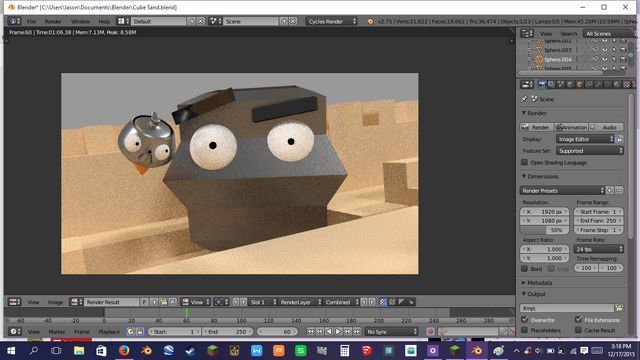Enable the Placeholders checkbox
This screenshot has height=360, width=640.
coord(524,330)
